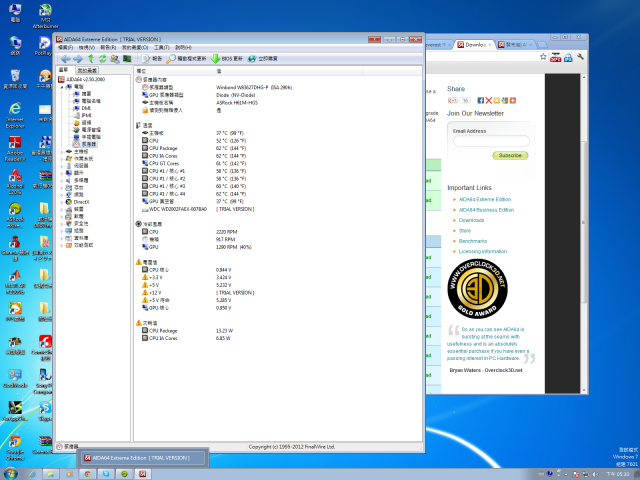Open the Internet Explorer desktop icon

pos(15,115)
